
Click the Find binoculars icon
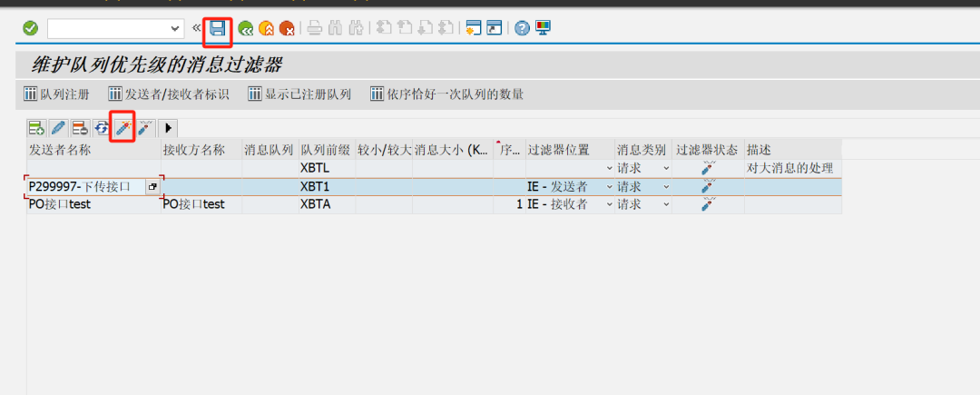[336, 28]
